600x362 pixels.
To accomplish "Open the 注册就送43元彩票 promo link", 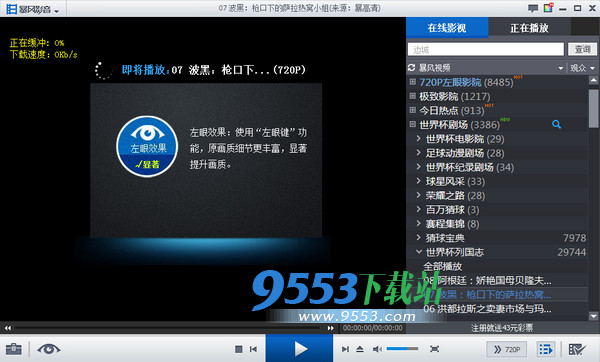I will tap(502, 328).
